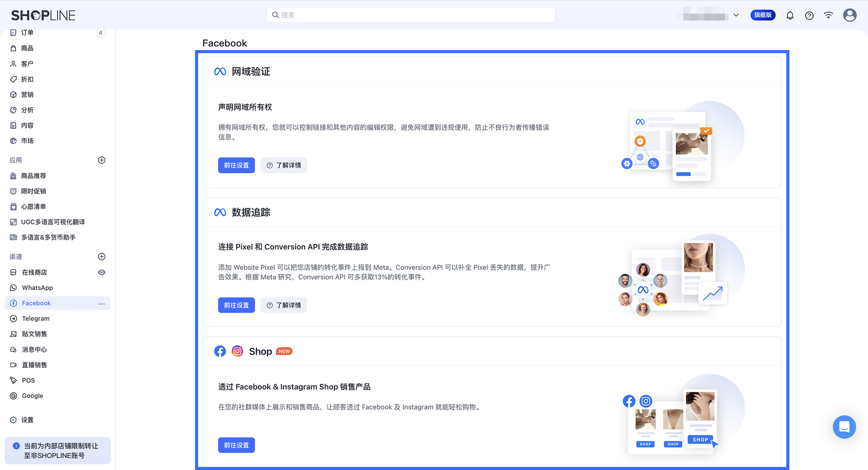
Task: Click the 直播销售 camera icon
Action: pos(13,365)
